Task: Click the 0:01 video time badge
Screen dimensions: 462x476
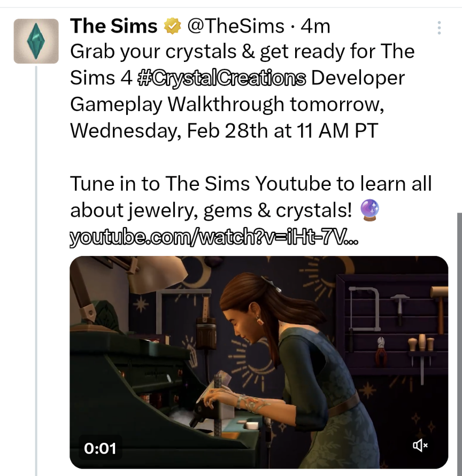Action: pyautogui.click(x=100, y=448)
